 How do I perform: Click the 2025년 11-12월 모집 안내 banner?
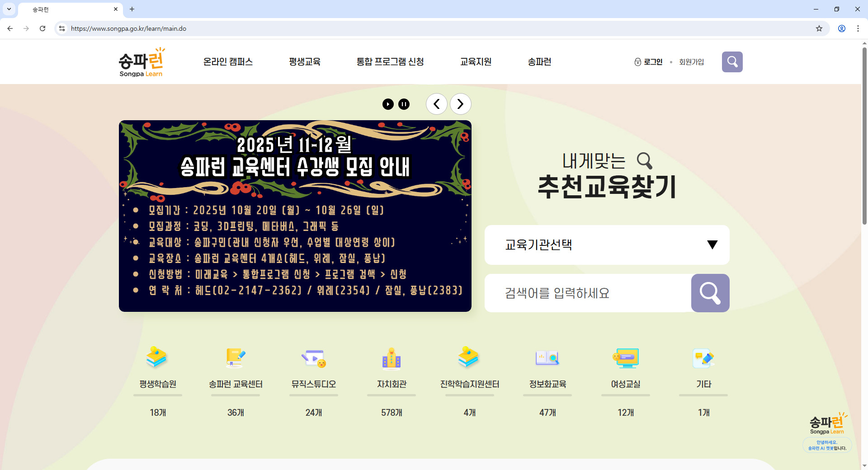(x=295, y=216)
